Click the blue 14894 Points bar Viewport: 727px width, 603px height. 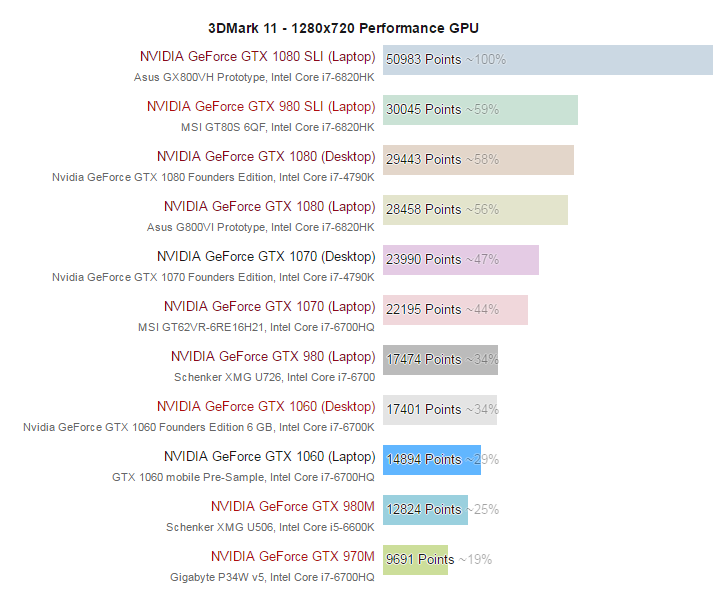(x=432, y=460)
